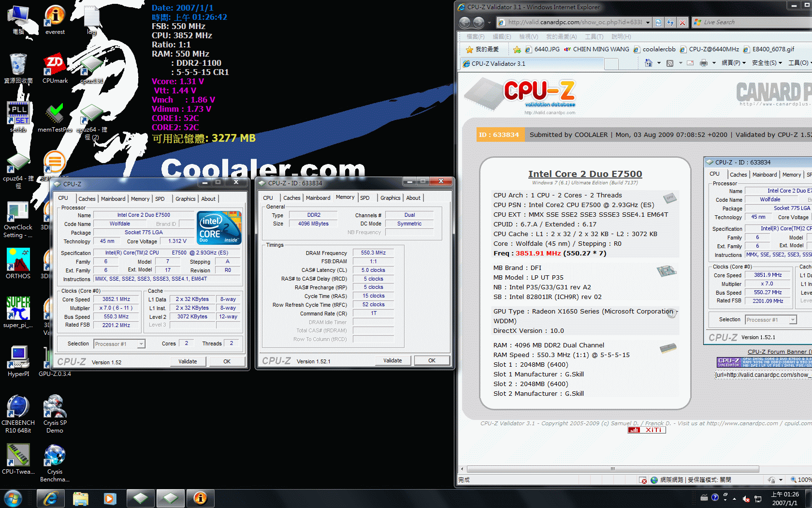This screenshot has height=508, width=812.
Task: Show hidden system tray icons arrow
Action: 734,499
